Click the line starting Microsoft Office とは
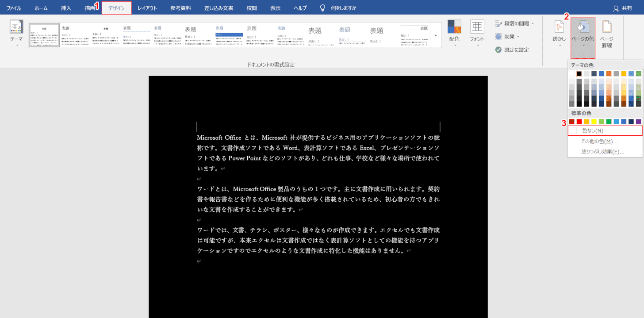 [318, 138]
